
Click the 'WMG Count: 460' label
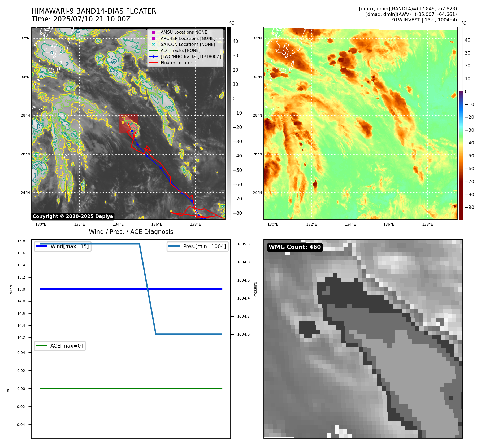tap(295, 247)
